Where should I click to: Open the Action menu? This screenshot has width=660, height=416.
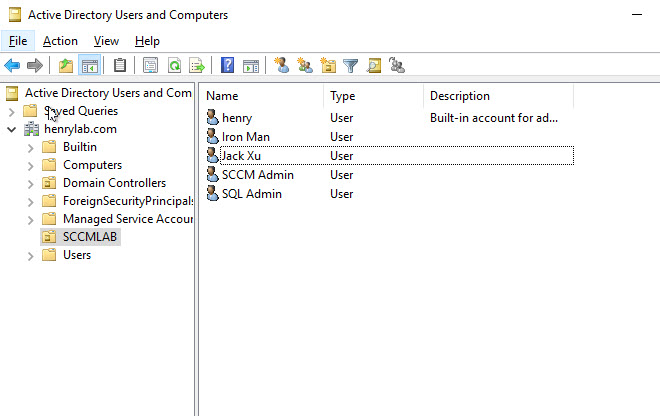tap(60, 41)
